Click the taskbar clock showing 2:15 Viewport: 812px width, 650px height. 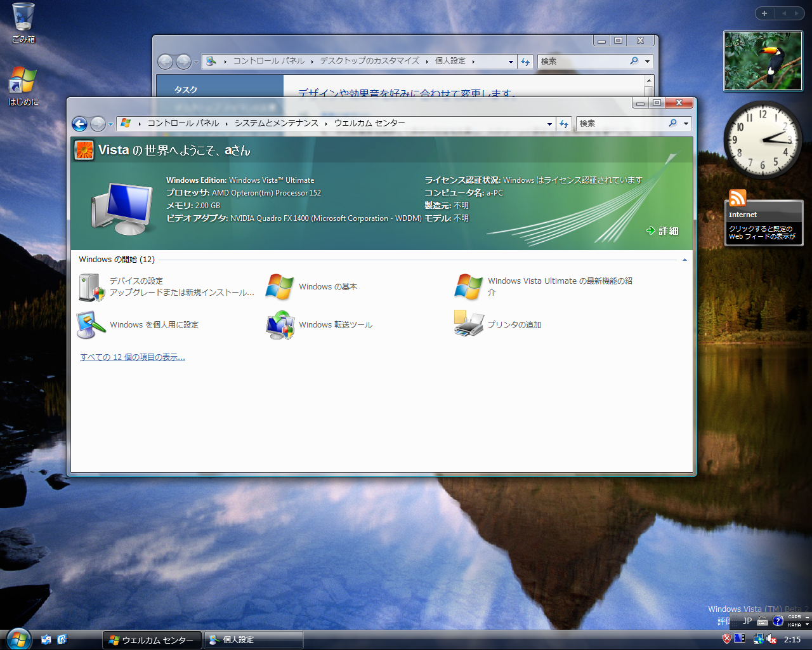tap(792, 640)
